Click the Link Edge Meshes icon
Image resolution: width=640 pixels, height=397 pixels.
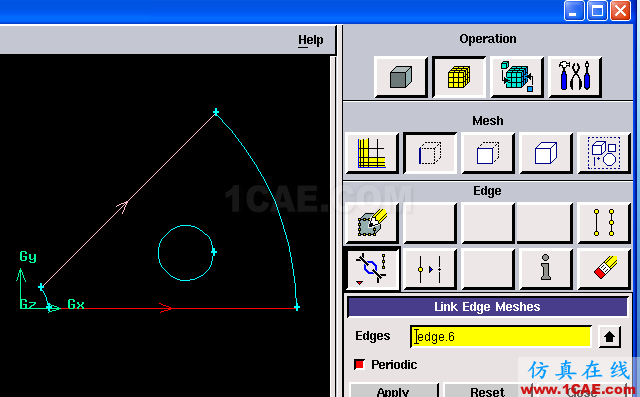point(372,269)
